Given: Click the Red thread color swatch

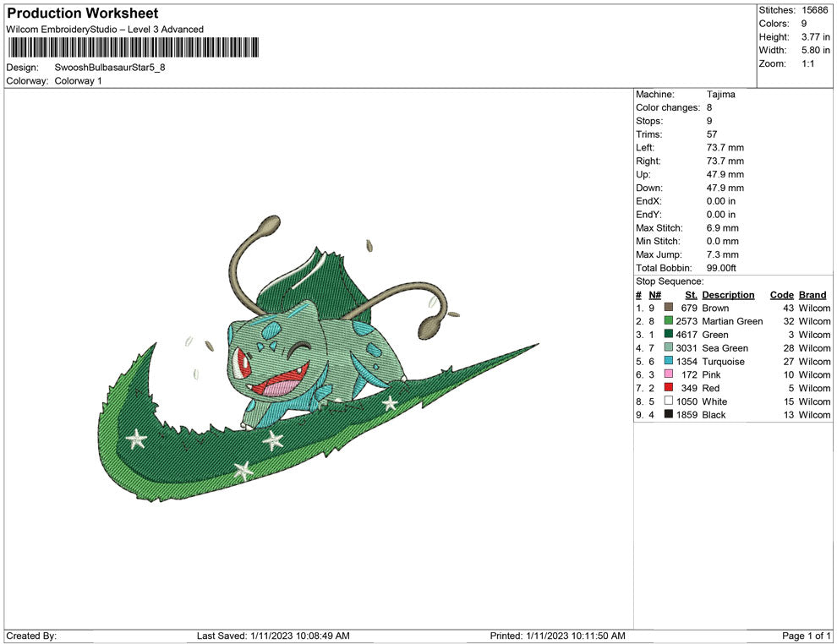Looking at the screenshot, I should (668, 387).
